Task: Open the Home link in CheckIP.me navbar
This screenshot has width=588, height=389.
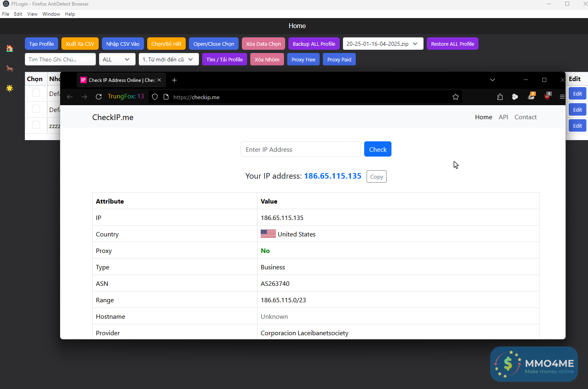Action: (x=484, y=117)
